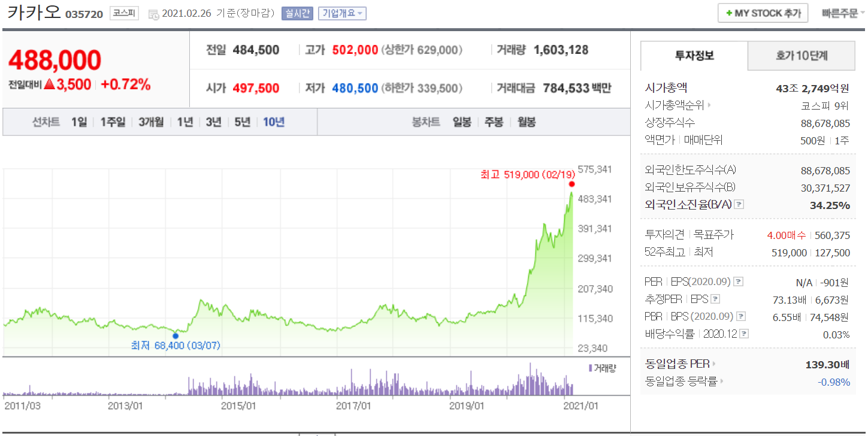
Task: Click the 거래대금 value 784,533
Action: (x=566, y=89)
